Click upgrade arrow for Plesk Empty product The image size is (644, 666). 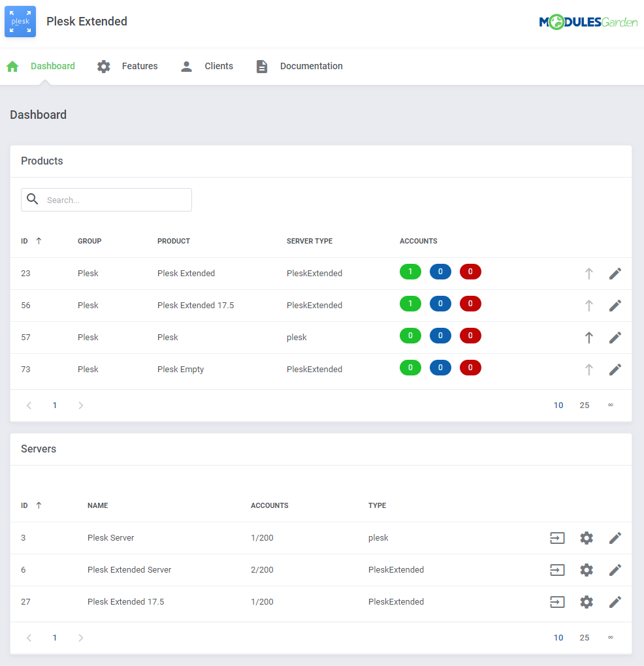click(588, 370)
